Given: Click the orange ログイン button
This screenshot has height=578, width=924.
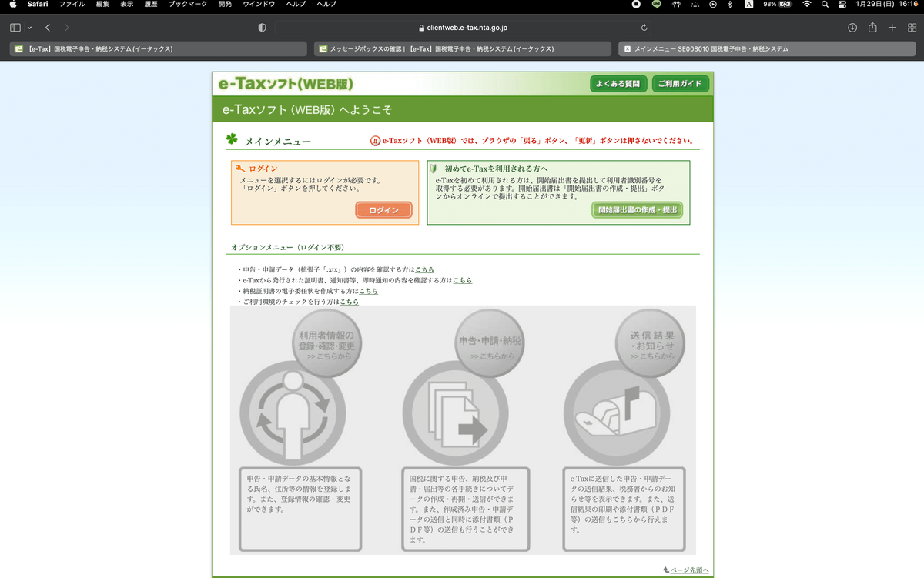Looking at the screenshot, I should pos(383,210).
